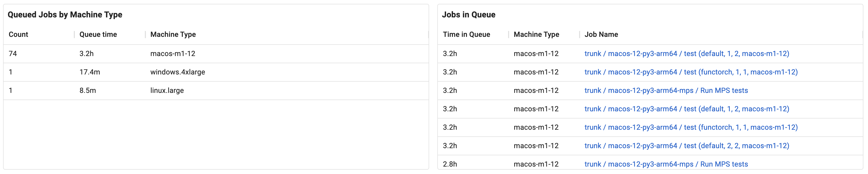Open the fourth queued job's 'test (default, 1, 2)' link
Viewport: 868px width, 174px height.
pyautogui.click(x=700, y=109)
